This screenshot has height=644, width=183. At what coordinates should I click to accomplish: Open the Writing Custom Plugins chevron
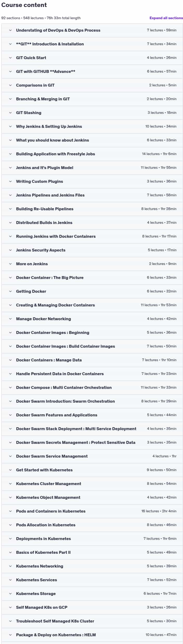click(x=10, y=181)
